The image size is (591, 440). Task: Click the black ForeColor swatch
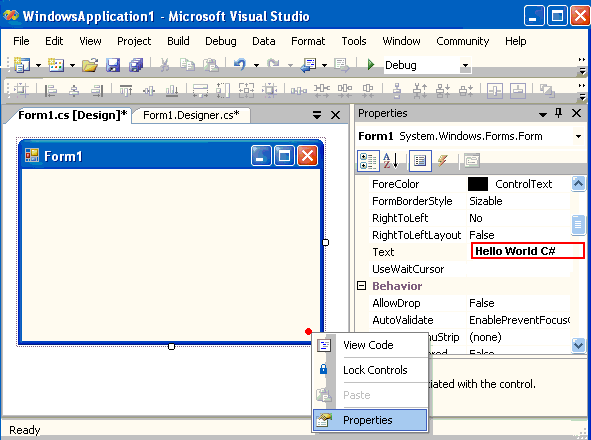pyautogui.click(x=478, y=184)
